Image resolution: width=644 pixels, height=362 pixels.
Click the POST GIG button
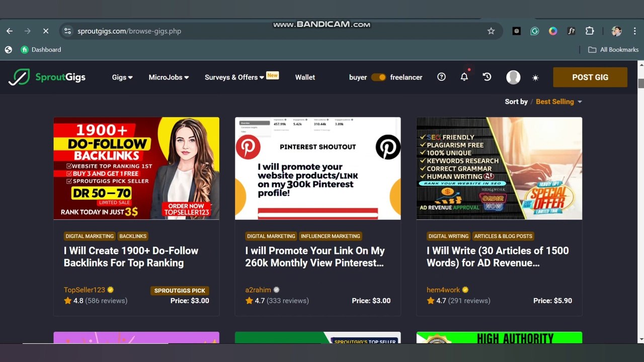(590, 77)
